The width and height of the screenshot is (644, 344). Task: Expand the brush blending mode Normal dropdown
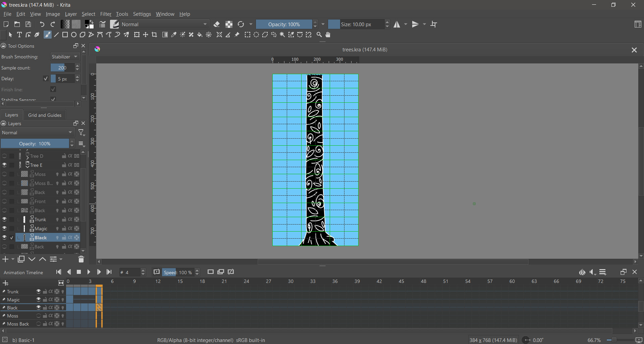pyautogui.click(x=164, y=24)
